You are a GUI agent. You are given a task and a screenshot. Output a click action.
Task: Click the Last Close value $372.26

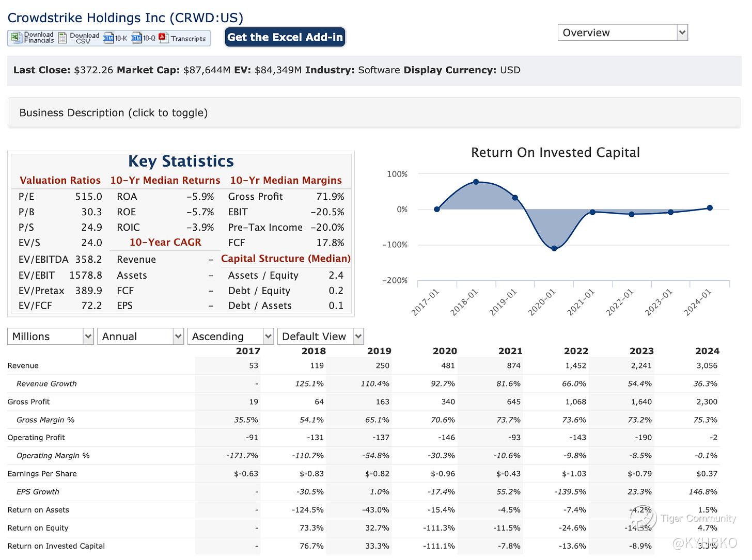93,70
